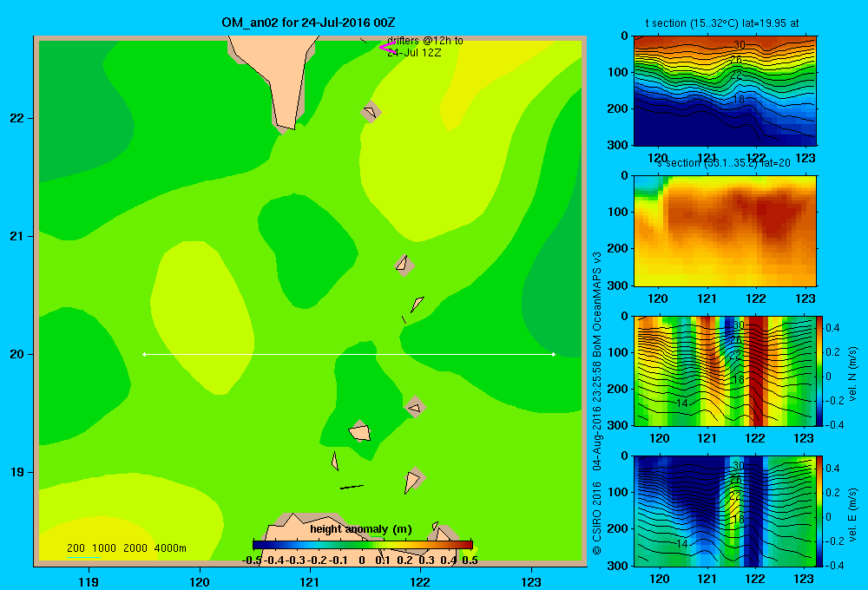Click the magenta drifter track marker
The height and width of the screenshot is (590, 868).
coord(387,48)
